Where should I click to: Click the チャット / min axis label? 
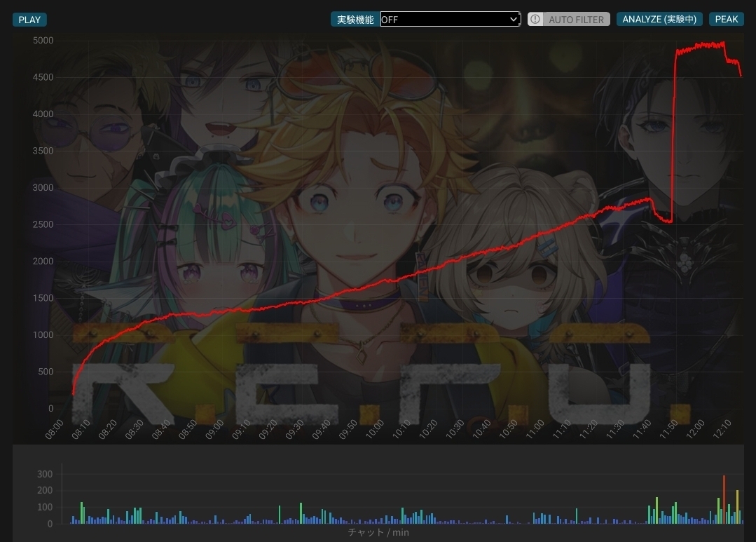(378, 532)
